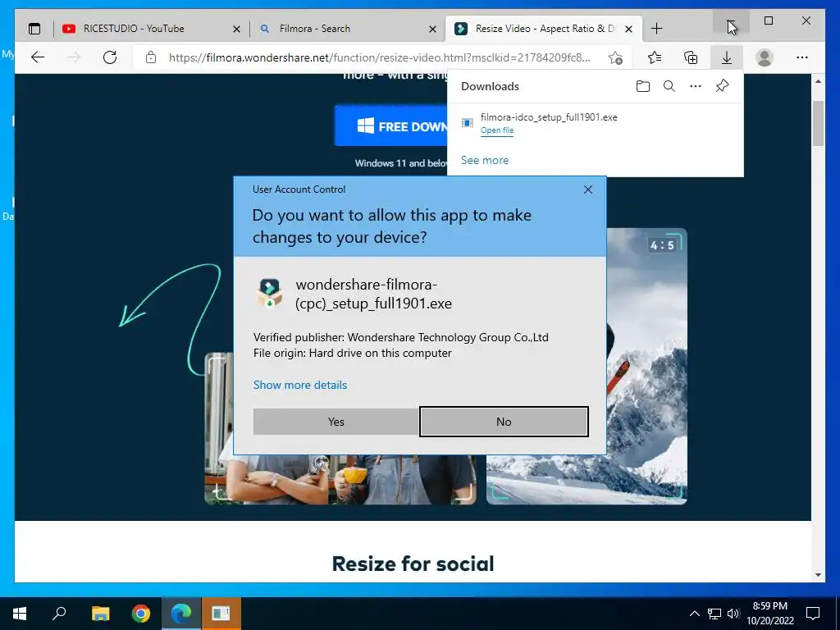Click See more in Downloads
The width and height of the screenshot is (840, 630).
(485, 160)
